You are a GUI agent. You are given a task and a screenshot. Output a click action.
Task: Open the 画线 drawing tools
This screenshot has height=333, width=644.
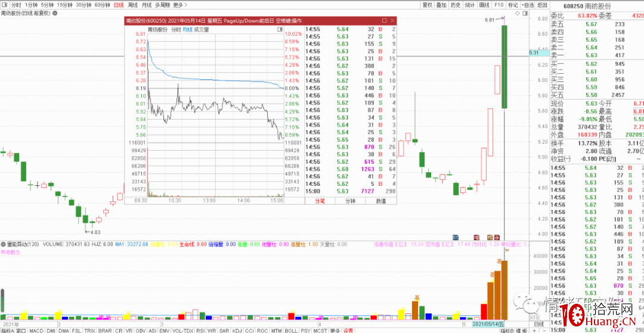(484, 5)
